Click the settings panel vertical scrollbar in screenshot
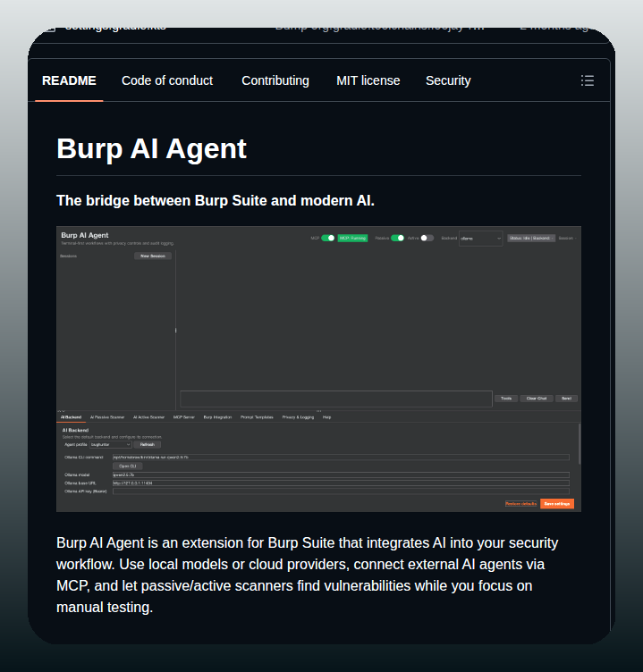Viewport: 643px width, 672px height. pos(580,444)
